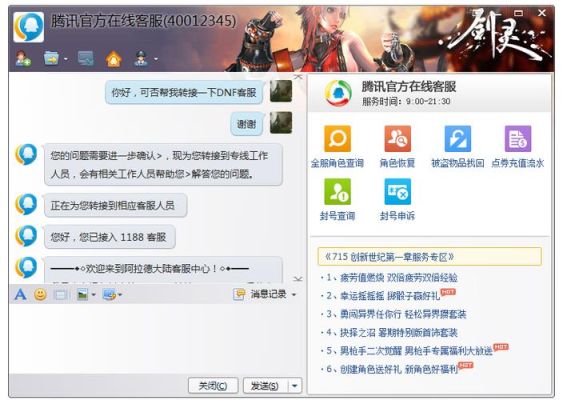The height and width of the screenshot is (400, 571).
Task: Click the police officer report icon
Action: pyautogui.click(x=141, y=59)
